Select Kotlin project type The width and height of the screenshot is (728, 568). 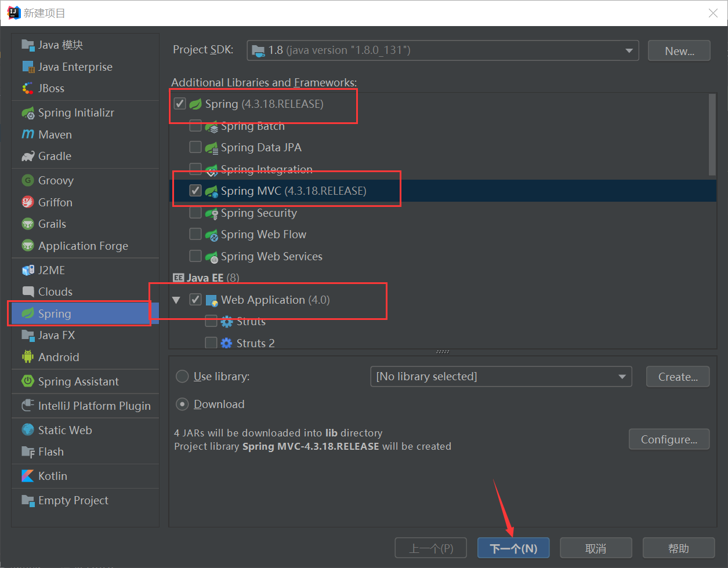coord(85,476)
